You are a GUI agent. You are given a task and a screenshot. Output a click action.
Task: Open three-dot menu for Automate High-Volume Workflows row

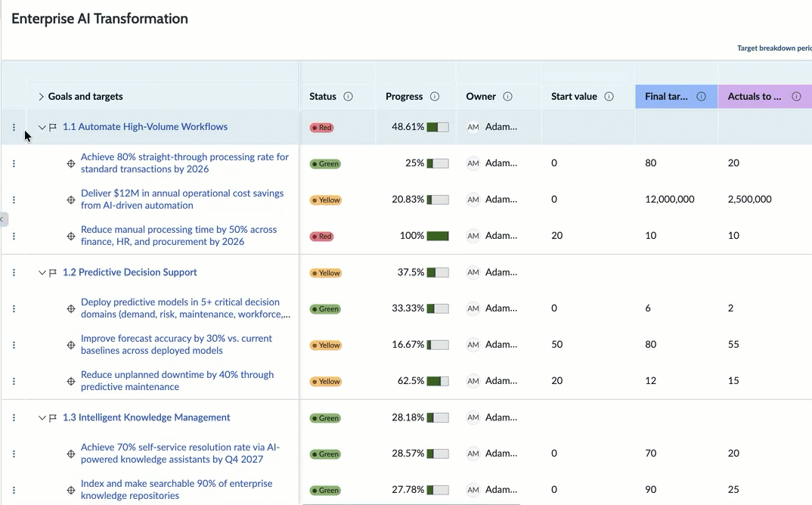click(14, 127)
